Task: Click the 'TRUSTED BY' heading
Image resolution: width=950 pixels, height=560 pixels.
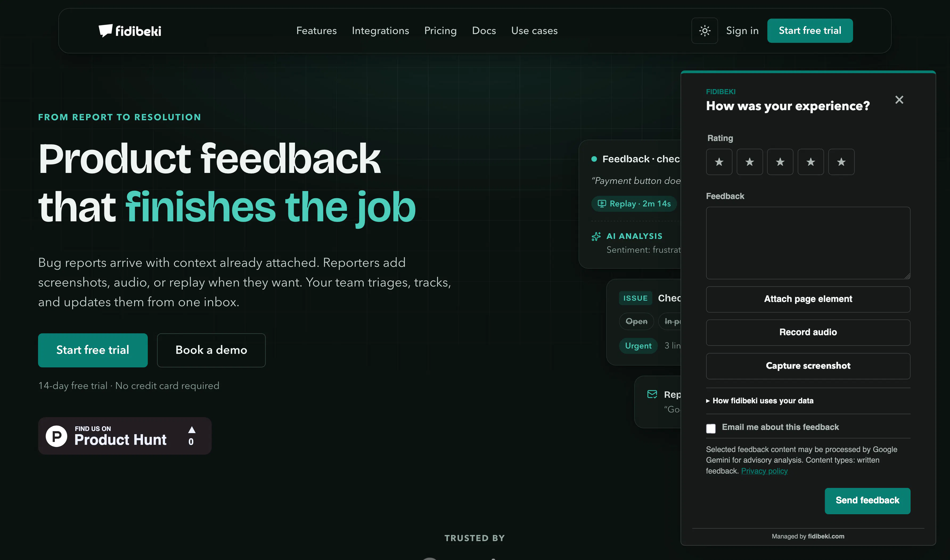Action: (475, 538)
